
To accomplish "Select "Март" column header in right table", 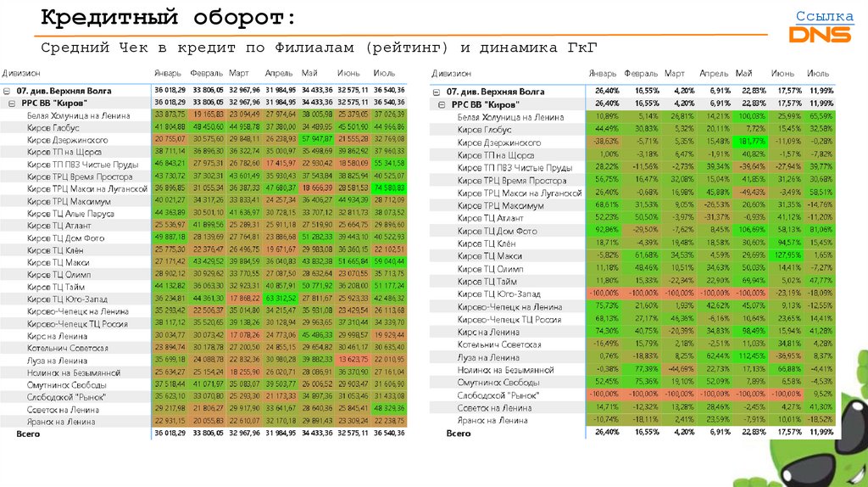I will pos(674,74).
